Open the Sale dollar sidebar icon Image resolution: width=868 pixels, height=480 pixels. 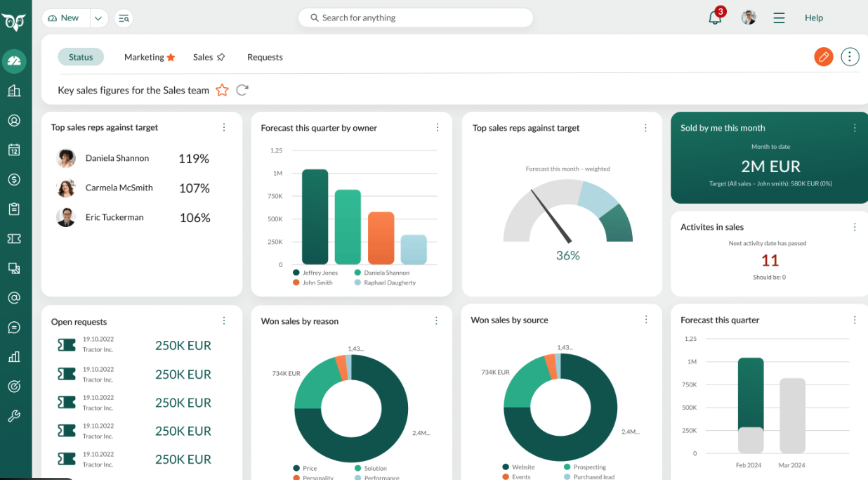click(14, 180)
